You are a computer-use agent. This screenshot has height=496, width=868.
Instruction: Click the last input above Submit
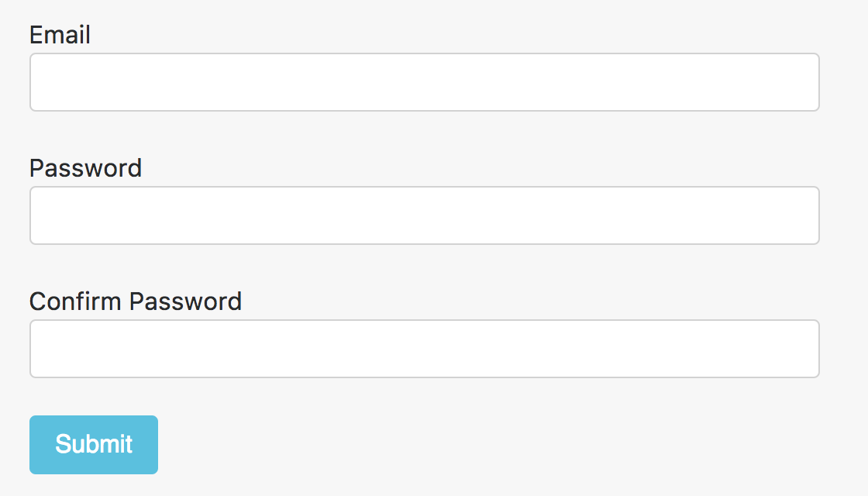coord(424,349)
